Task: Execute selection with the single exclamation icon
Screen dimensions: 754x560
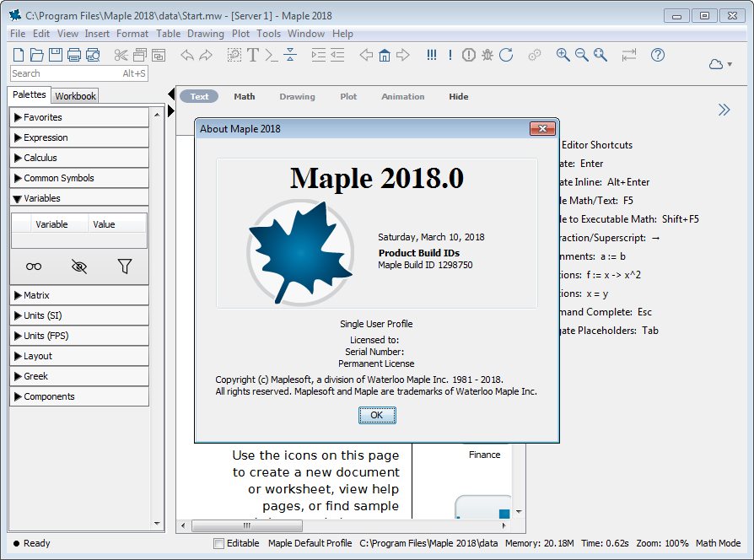Action: 450,55
